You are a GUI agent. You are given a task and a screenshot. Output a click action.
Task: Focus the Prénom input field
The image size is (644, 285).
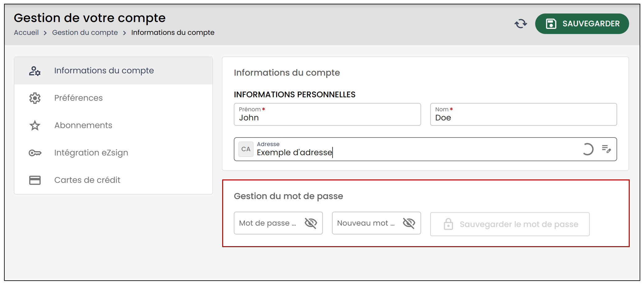327,115
